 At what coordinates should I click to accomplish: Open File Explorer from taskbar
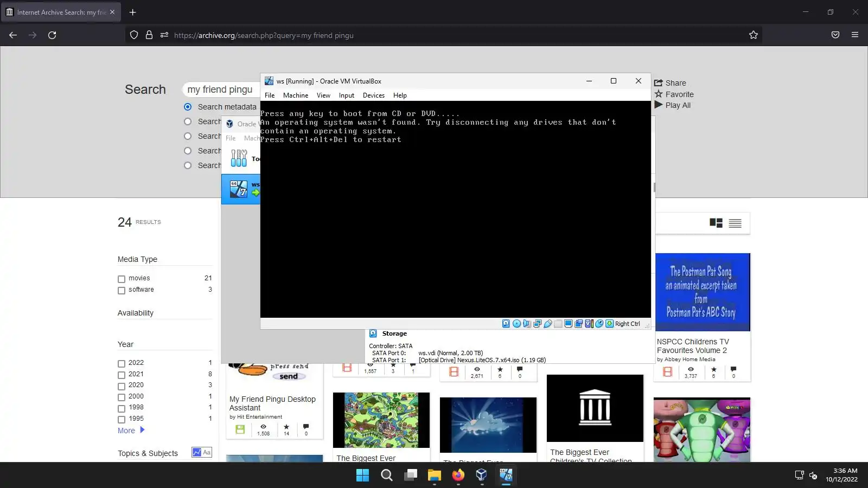click(x=435, y=476)
